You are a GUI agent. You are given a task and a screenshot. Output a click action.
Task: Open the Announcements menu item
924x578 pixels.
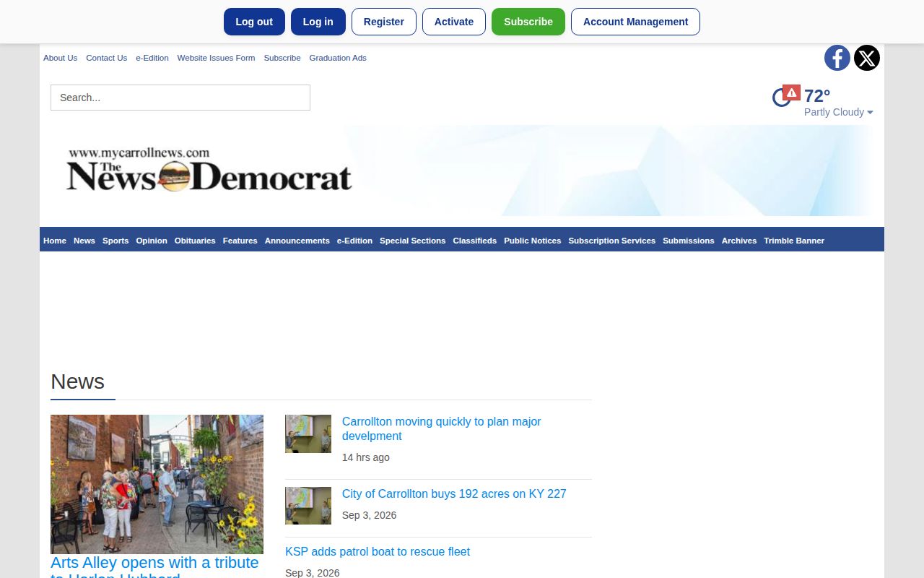pos(297,241)
